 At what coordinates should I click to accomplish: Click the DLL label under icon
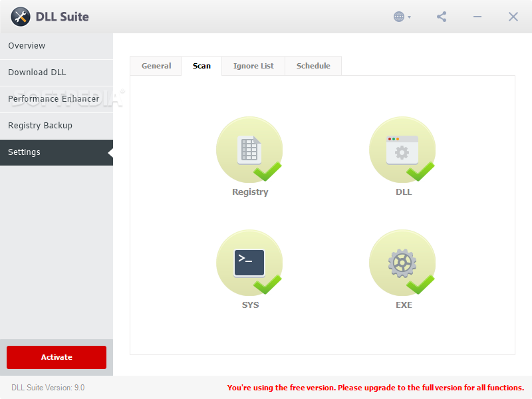tap(404, 192)
